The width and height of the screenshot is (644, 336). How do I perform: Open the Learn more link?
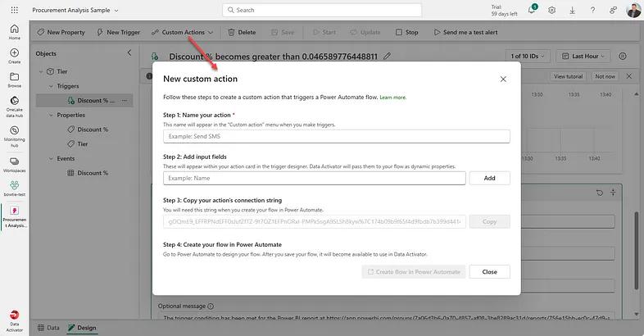click(392, 98)
